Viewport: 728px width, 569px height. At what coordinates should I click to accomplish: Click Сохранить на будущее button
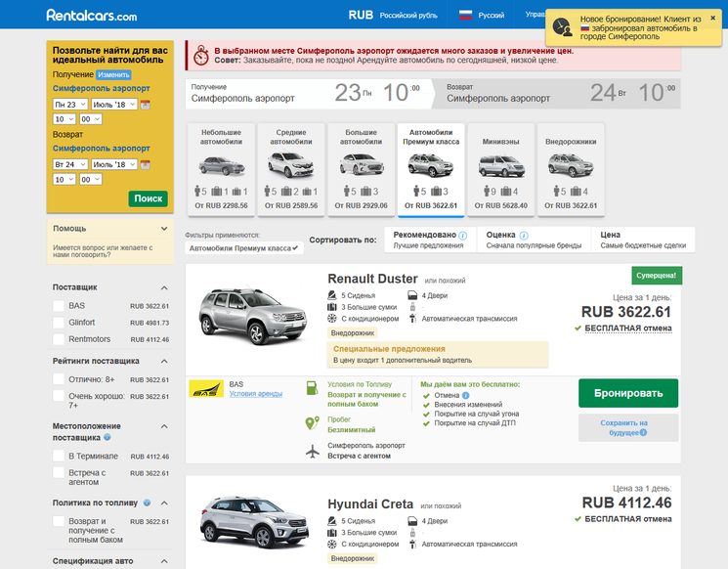coord(628,428)
